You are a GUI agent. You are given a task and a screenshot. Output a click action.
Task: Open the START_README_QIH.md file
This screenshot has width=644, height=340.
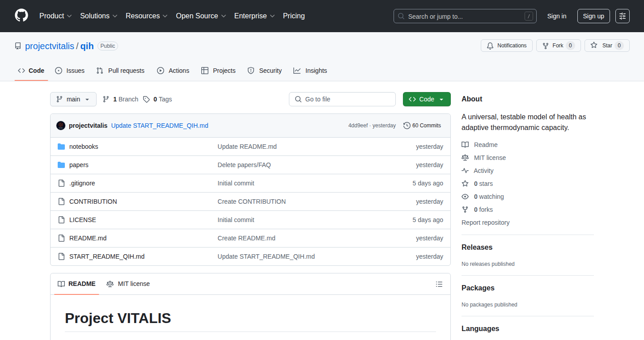point(107,256)
